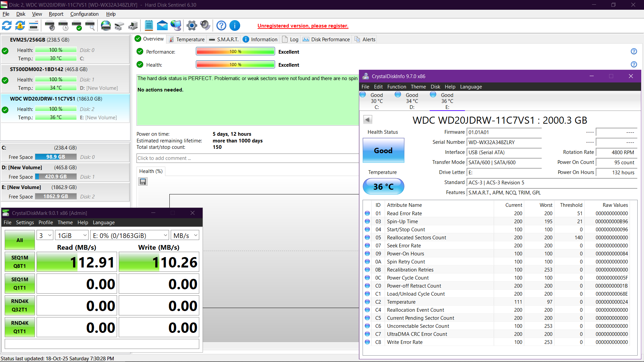Click the add comment text field
The image size is (644, 362).
pyautogui.click(x=248, y=158)
